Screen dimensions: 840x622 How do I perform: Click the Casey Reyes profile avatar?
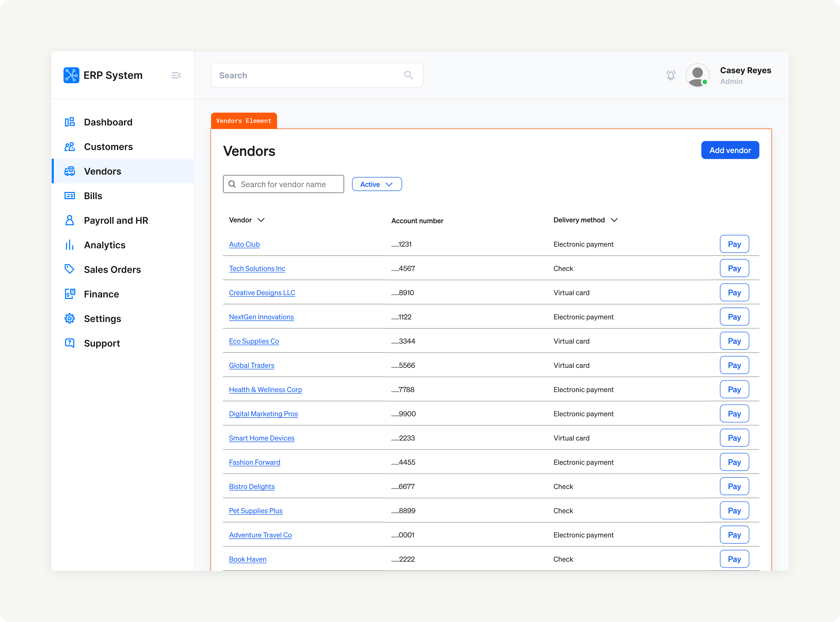pyautogui.click(x=697, y=75)
